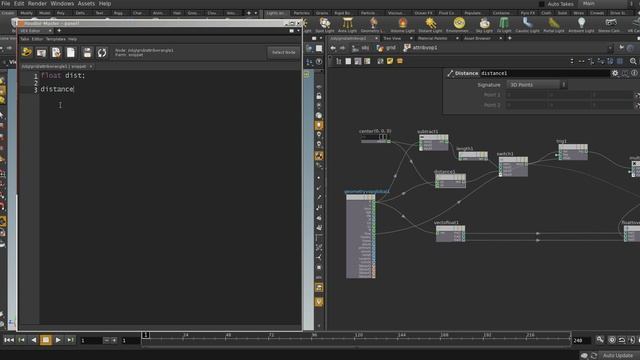
Task: Click the end frame 240 field
Action: tap(582, 340)
